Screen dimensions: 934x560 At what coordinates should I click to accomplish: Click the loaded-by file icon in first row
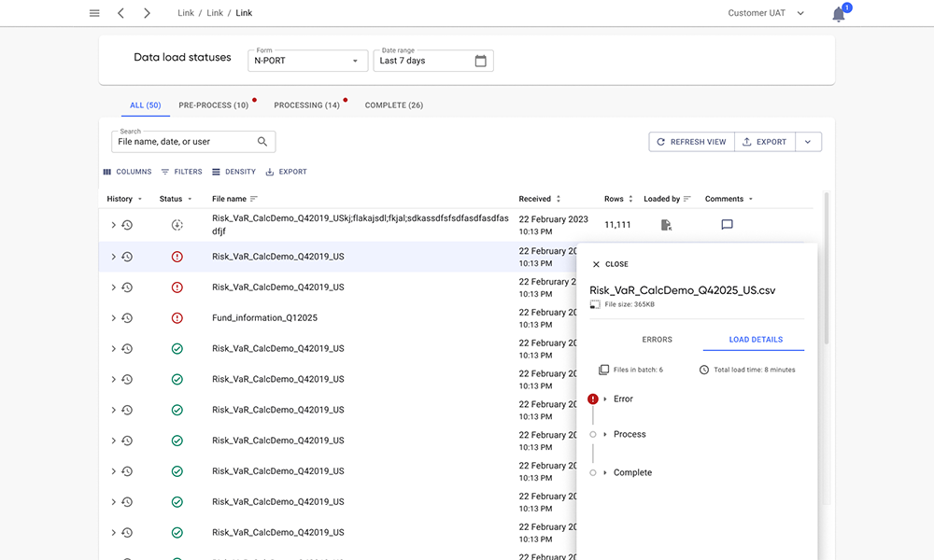(x=666, y=225)
